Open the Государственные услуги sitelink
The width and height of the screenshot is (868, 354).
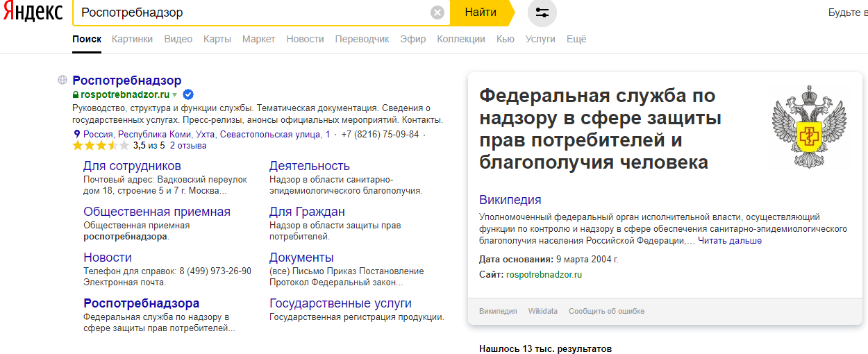point(340,303)
